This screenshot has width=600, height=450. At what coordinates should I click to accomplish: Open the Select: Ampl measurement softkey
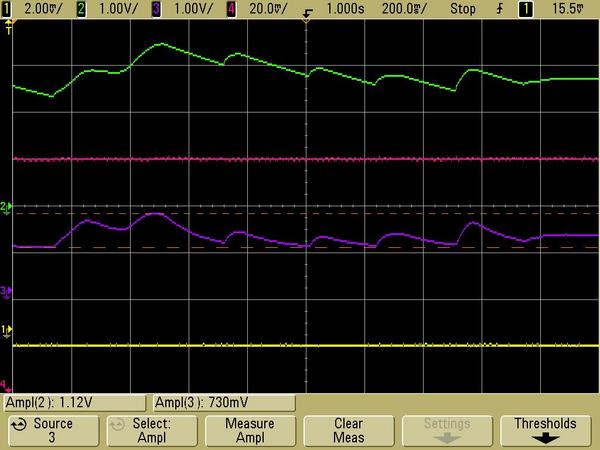pyautogui.click(x=149, y=430)
